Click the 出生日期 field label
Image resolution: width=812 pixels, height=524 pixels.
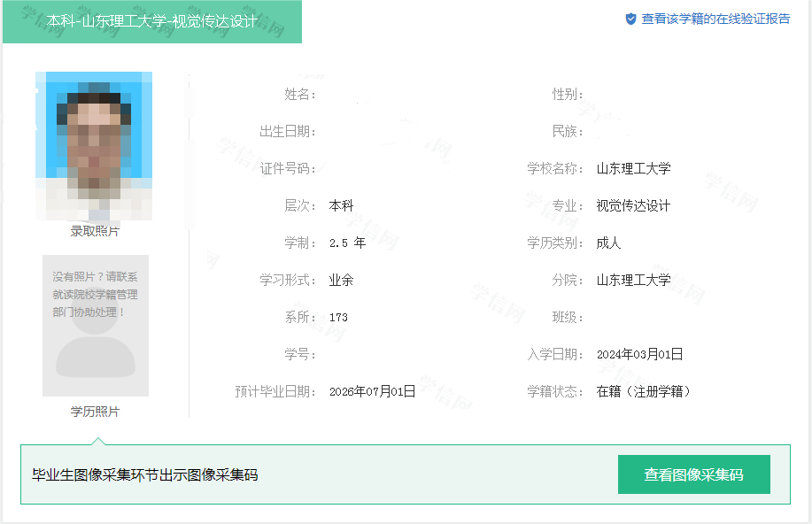coord(288,132)
